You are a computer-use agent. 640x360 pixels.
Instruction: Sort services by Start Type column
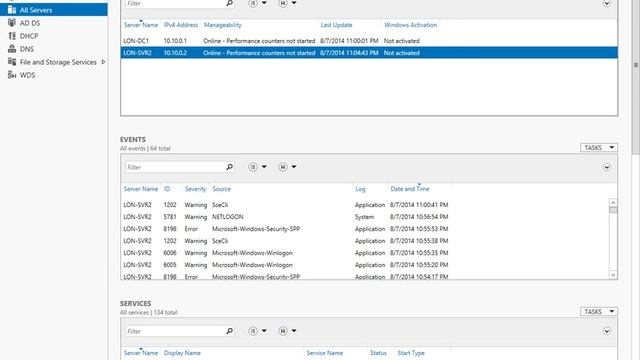(411, 353)
